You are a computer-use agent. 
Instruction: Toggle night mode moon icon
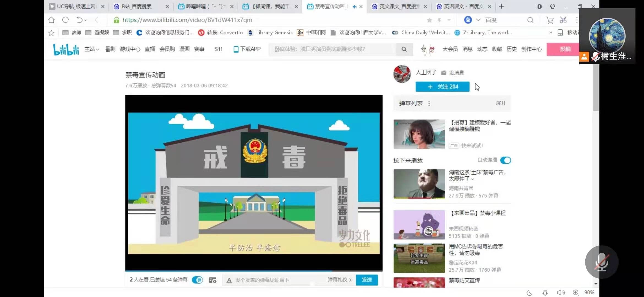[x=529, y=293]
